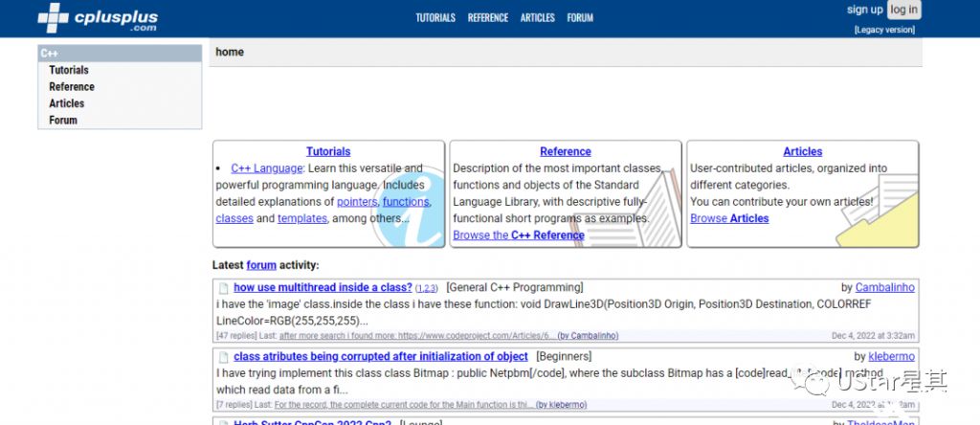Select Tutorials in the sidebar

click(x=69, y=70)
